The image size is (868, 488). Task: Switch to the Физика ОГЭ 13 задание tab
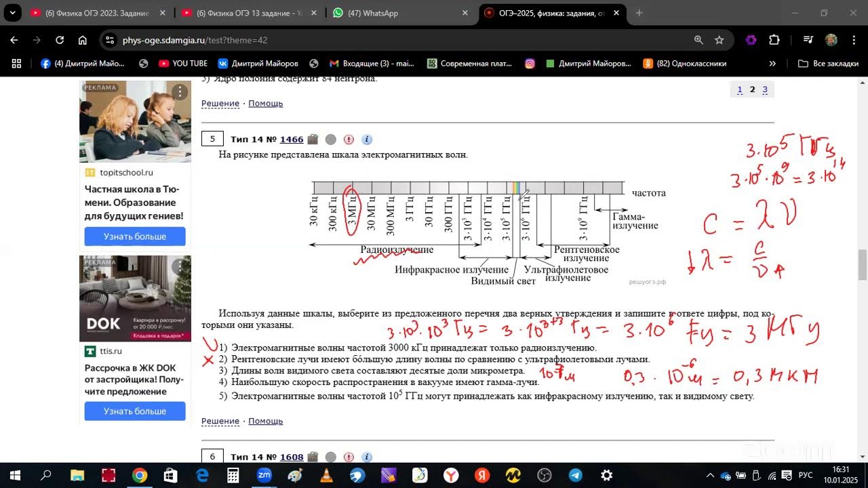[x=250, y=13]
